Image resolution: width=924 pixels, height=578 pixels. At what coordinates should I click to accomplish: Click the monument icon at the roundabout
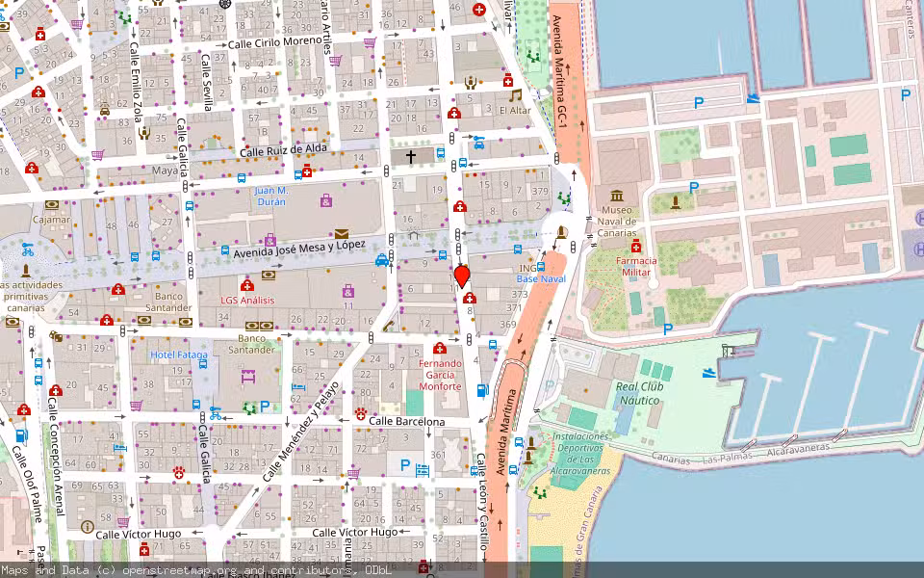(561, 232)
